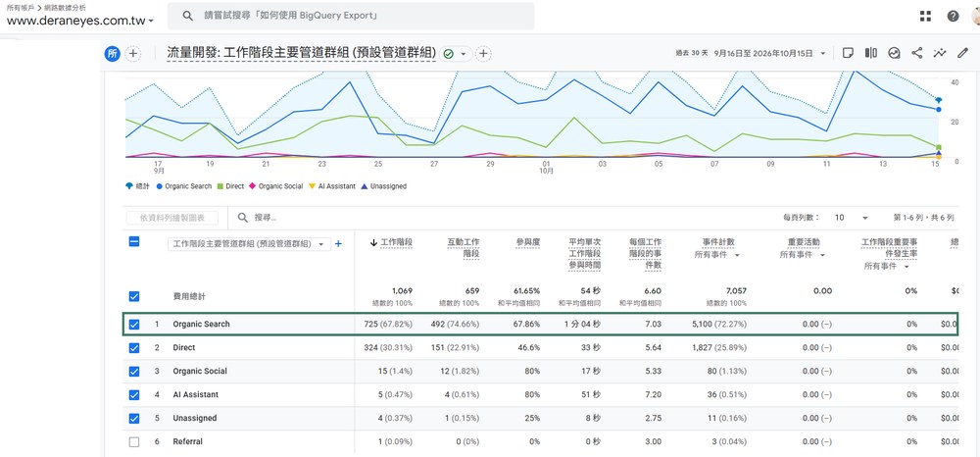Image resolution: width=980 pixels, height=457 pixels.
Task: Open 重要活動 所有事件 dropdown
Action: coord(804,255)
